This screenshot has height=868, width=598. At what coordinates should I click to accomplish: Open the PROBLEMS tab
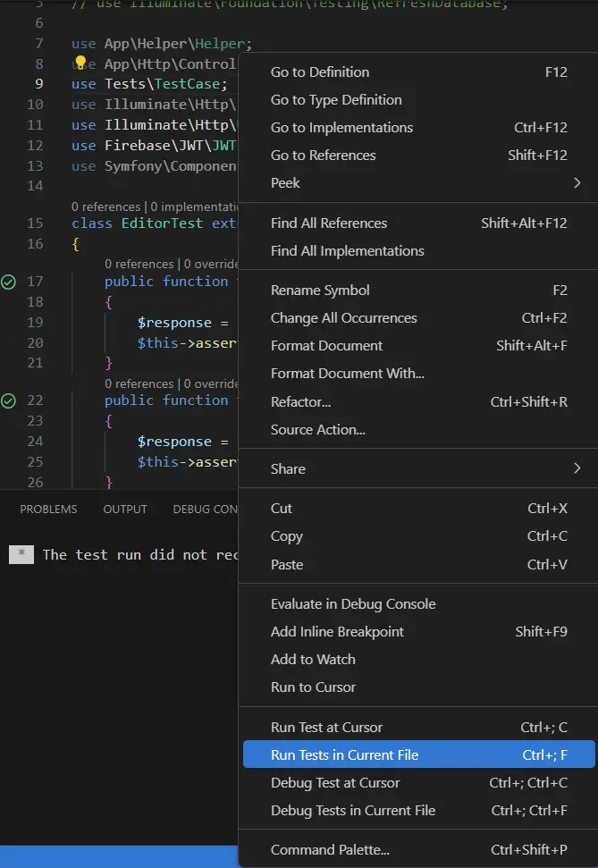48,509
